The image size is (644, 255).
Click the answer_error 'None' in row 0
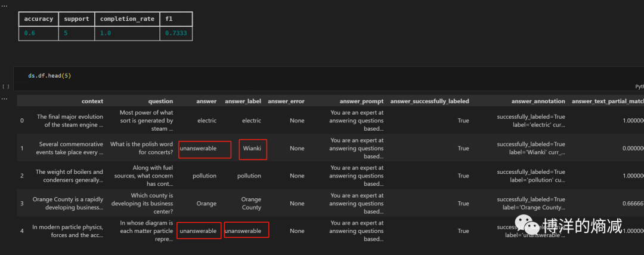click(297, 121)
